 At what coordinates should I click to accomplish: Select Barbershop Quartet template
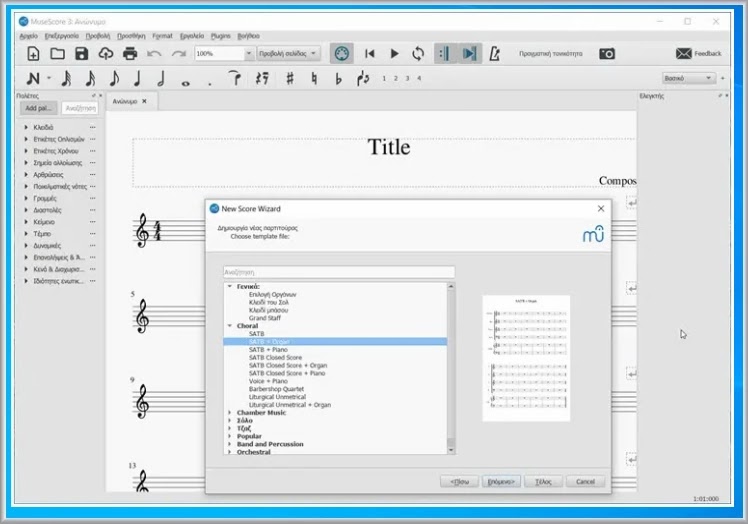coord(276,389)
